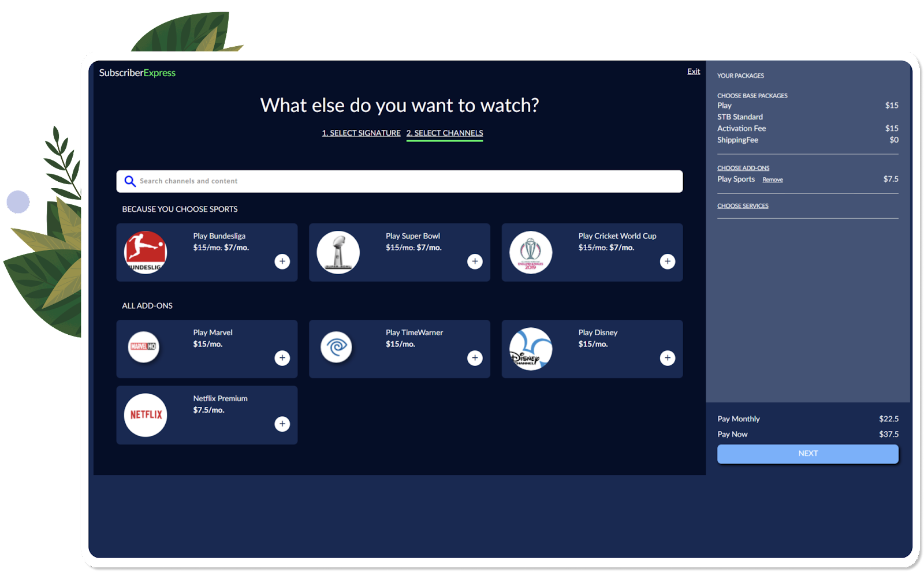Select the Disney Channel logo

(531, 349)
